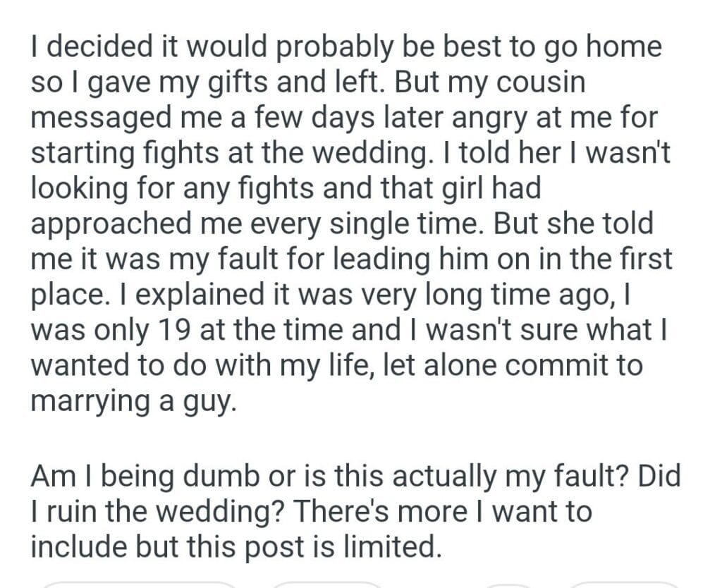
Task: Click the second pill button below the post
Action: [x=326, y=584]
